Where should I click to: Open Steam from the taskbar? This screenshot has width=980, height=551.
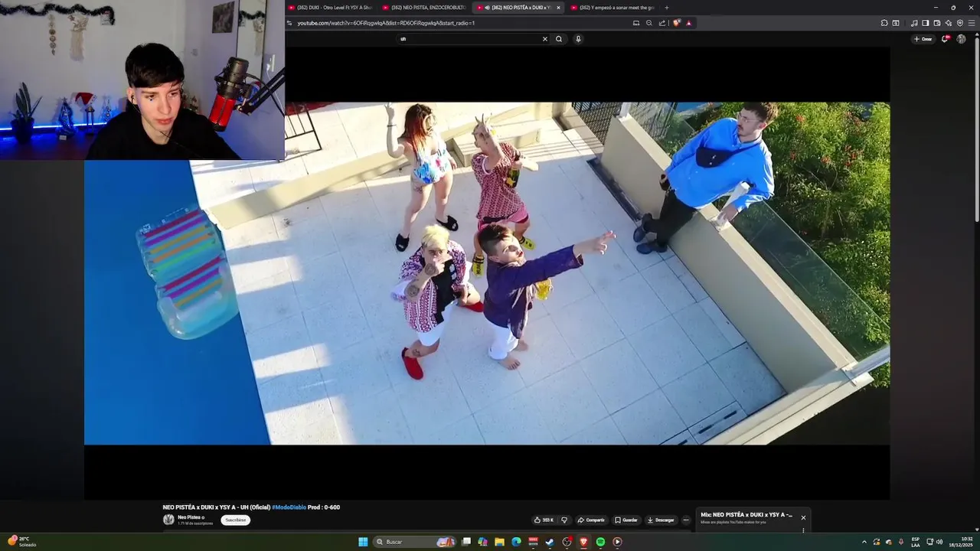(x=550, y=542)
